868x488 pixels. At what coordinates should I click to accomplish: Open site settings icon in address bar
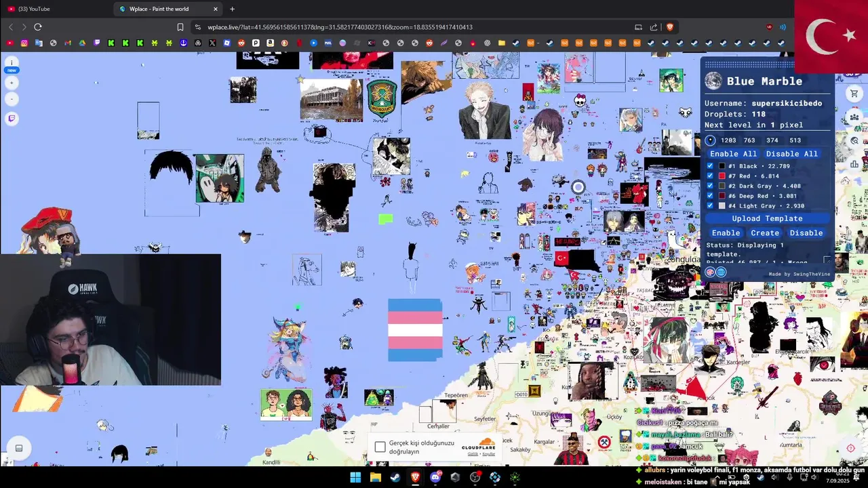[x=197, y=27]
